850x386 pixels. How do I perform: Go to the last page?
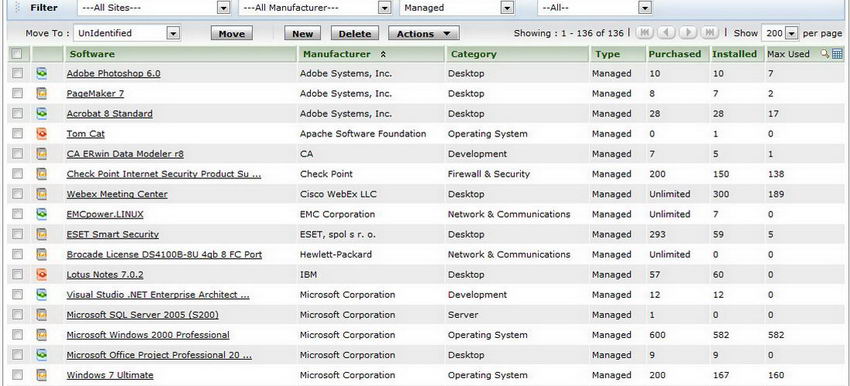pos(710,33)
